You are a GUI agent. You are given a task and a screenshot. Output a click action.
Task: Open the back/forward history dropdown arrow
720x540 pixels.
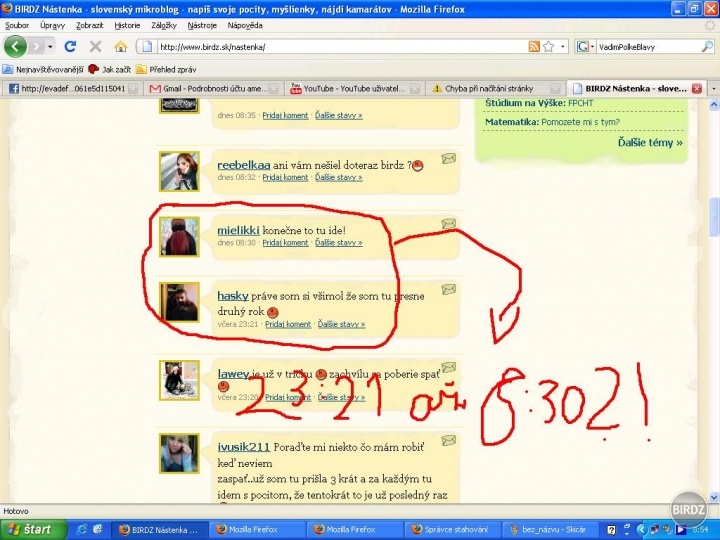[50, 46]
